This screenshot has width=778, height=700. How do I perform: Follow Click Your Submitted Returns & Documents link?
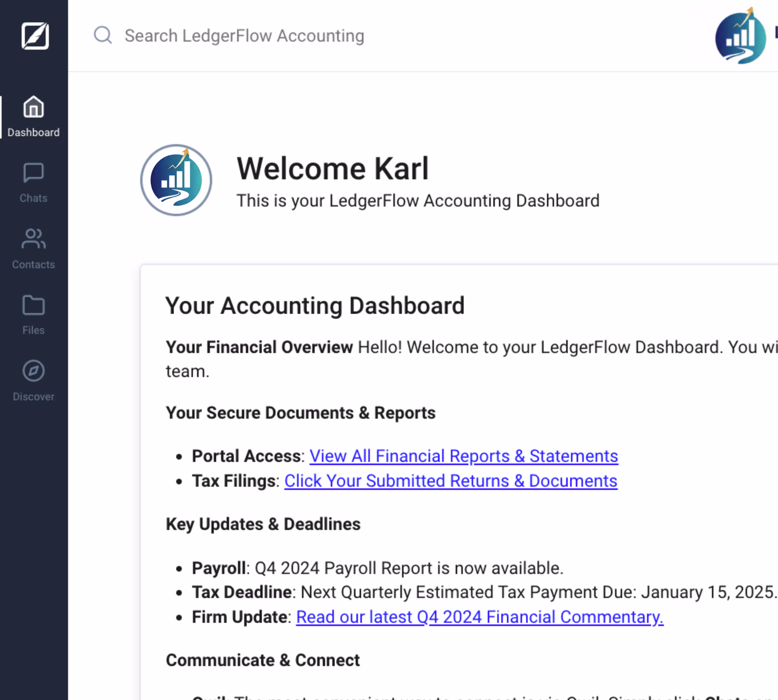pos(451,481)
